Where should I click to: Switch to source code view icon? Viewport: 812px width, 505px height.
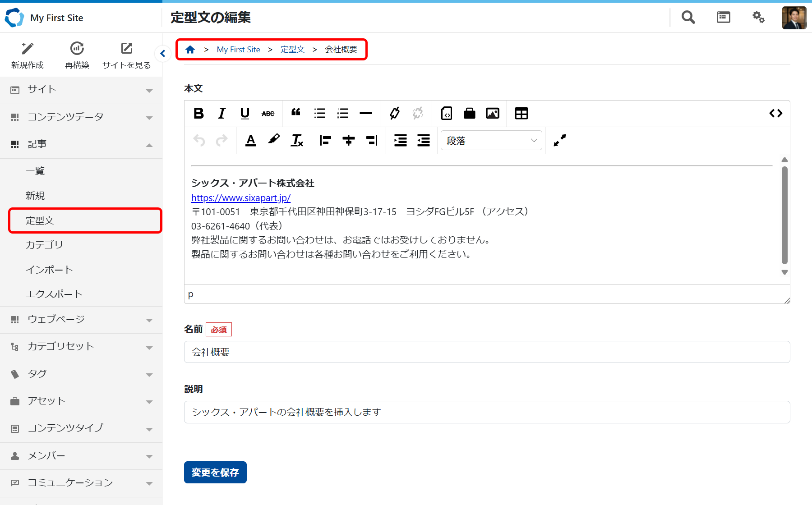pyautogui.click(x=775, y=114)
